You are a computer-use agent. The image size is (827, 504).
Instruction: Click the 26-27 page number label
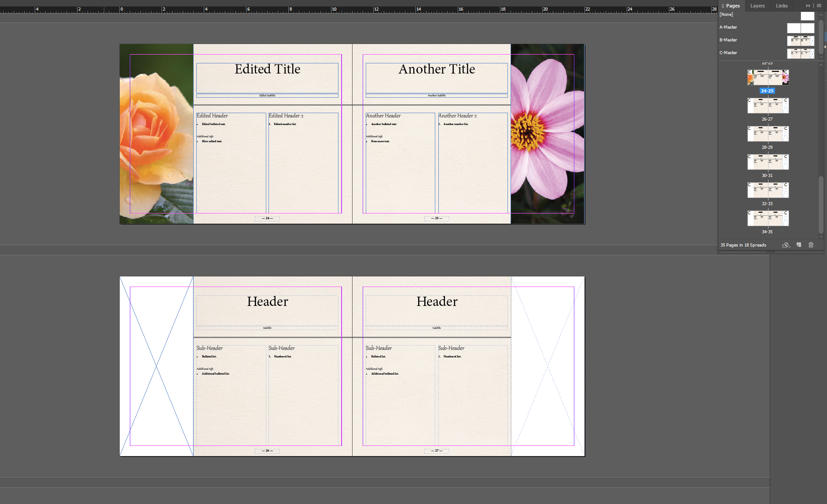pos(767,119)
